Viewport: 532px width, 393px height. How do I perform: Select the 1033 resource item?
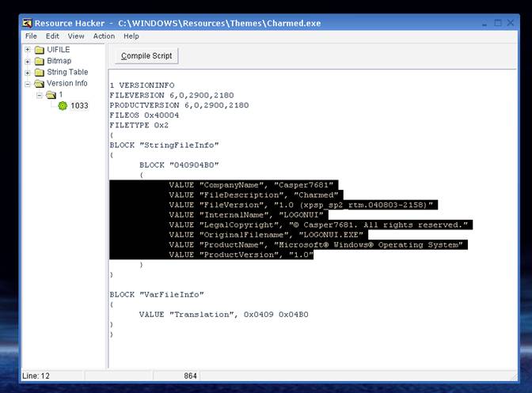coord(79,106)
